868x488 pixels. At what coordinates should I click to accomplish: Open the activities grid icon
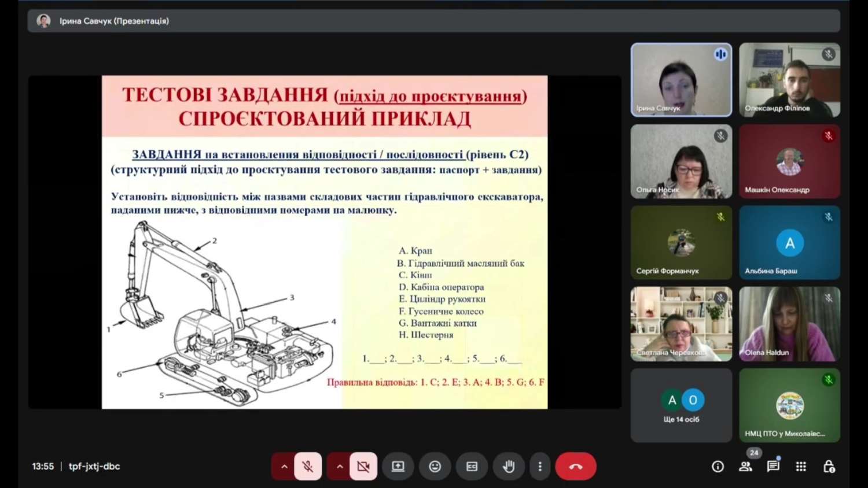(801, 467)
